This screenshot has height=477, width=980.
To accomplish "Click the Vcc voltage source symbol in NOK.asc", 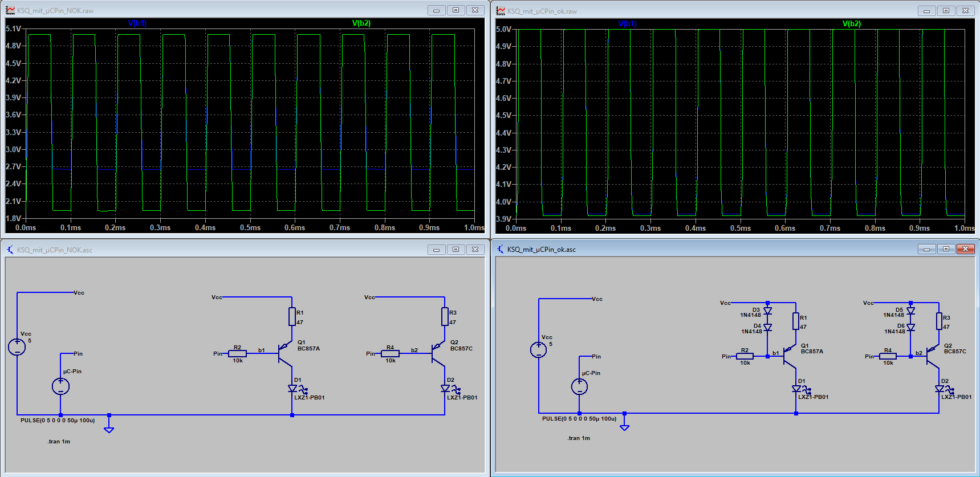I will pyautogui.click(x=17, y=346).
